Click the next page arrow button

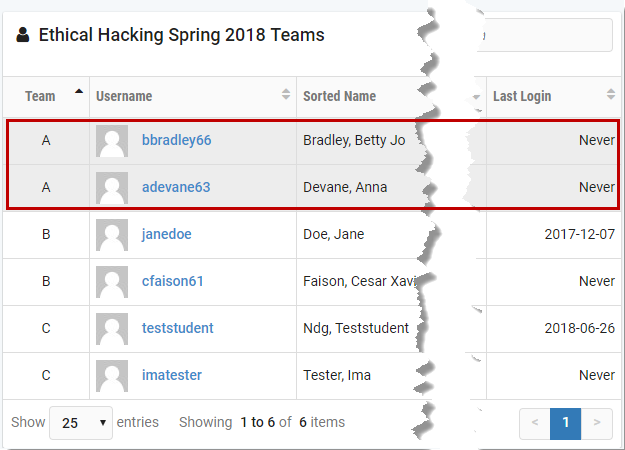(x=596, y=423)
